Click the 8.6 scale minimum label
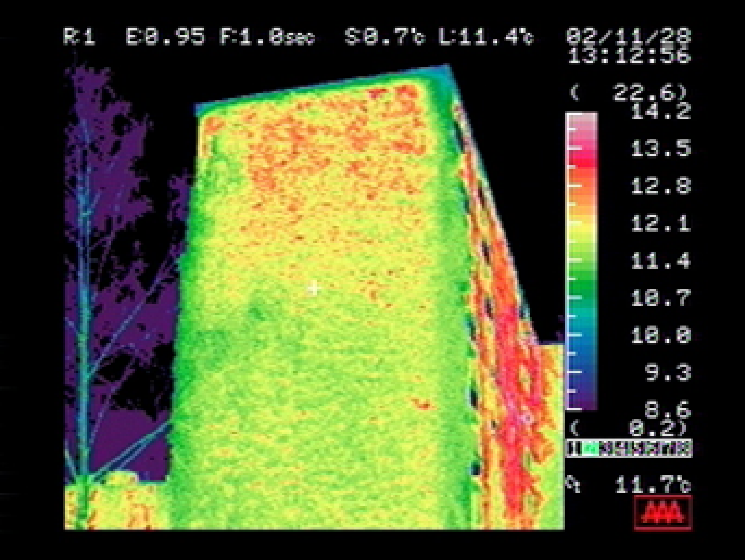The image size is (745, 560). click(x=667, y=410)
